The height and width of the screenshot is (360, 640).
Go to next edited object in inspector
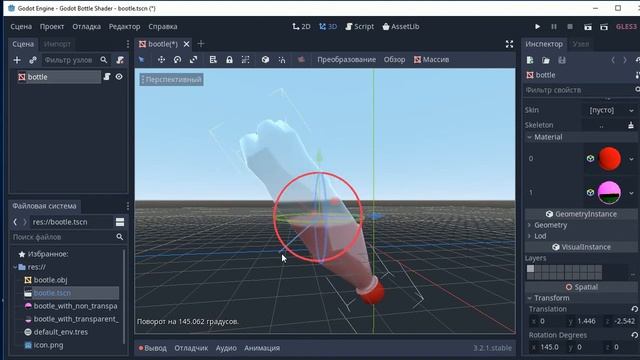pos(625,60)
